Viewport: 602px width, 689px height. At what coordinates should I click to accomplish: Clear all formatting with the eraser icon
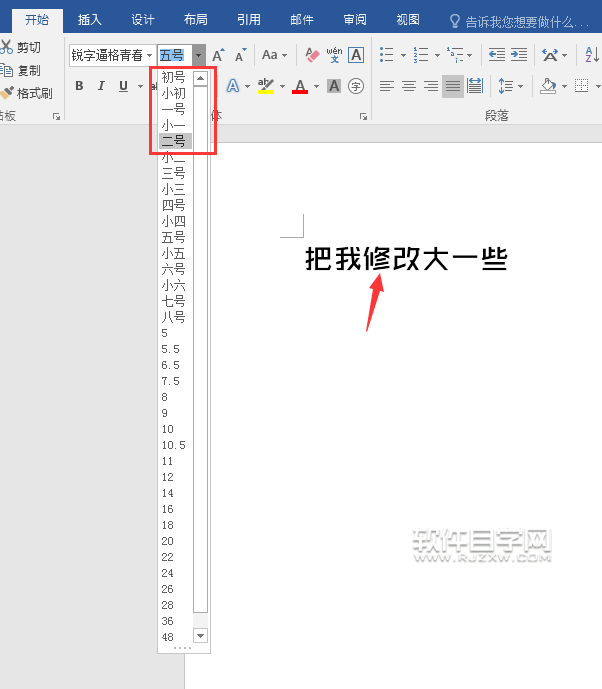(312, 55)
